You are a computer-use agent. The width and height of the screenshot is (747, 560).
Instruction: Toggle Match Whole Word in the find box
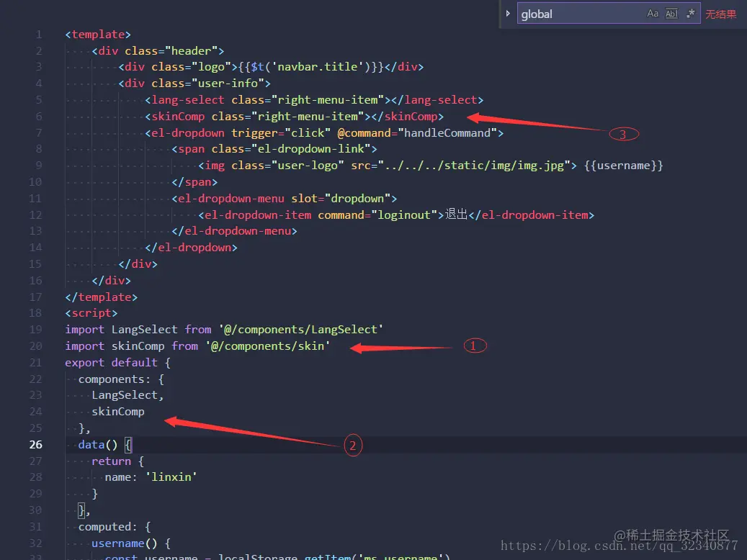click(671, 14)
